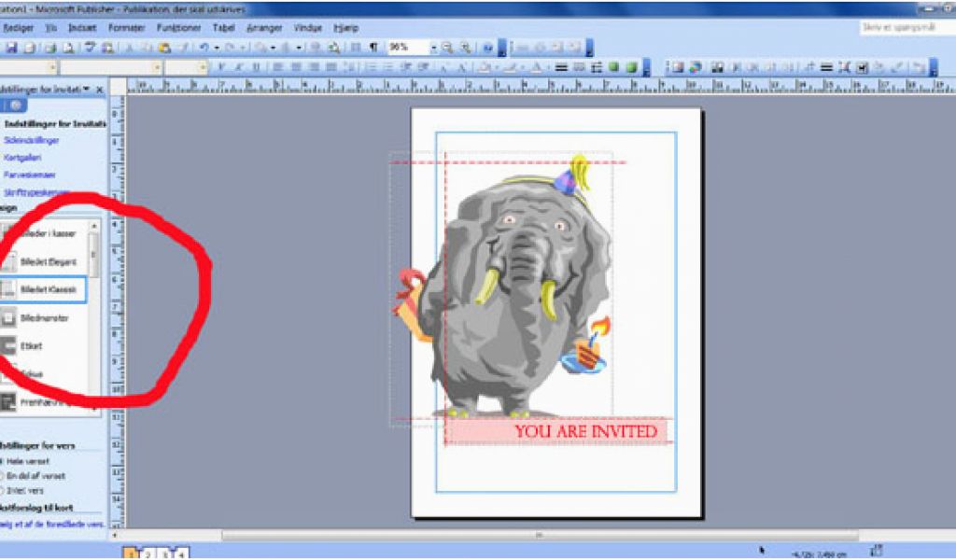This screenshot has height=560, width=956.
Task: Center the text alignment
Action: pos(296,67)
